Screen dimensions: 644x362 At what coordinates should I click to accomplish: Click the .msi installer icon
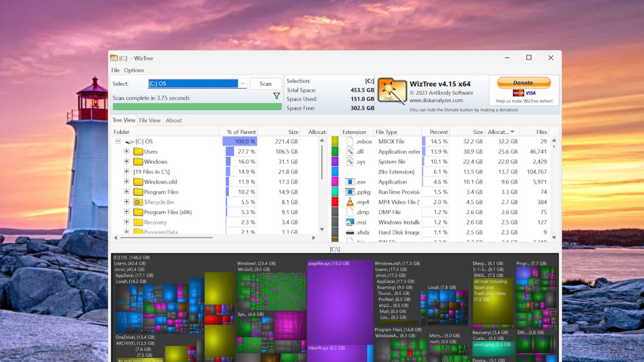350,223
